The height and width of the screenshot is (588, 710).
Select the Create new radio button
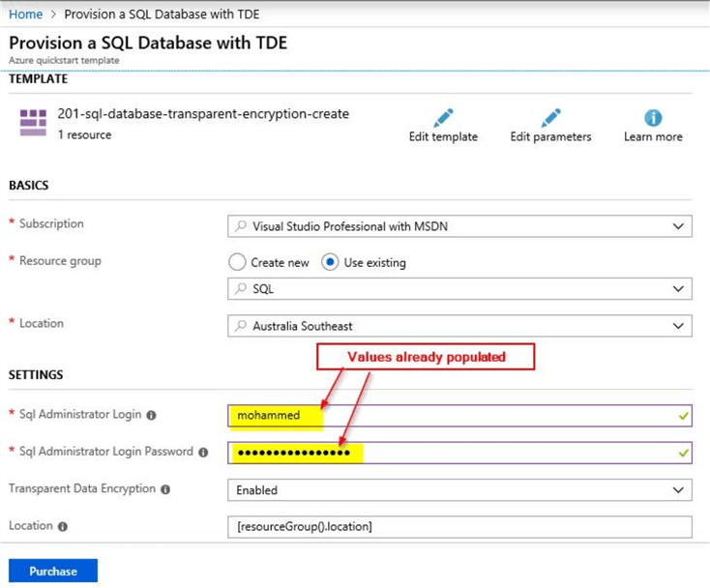coord(236,262)
